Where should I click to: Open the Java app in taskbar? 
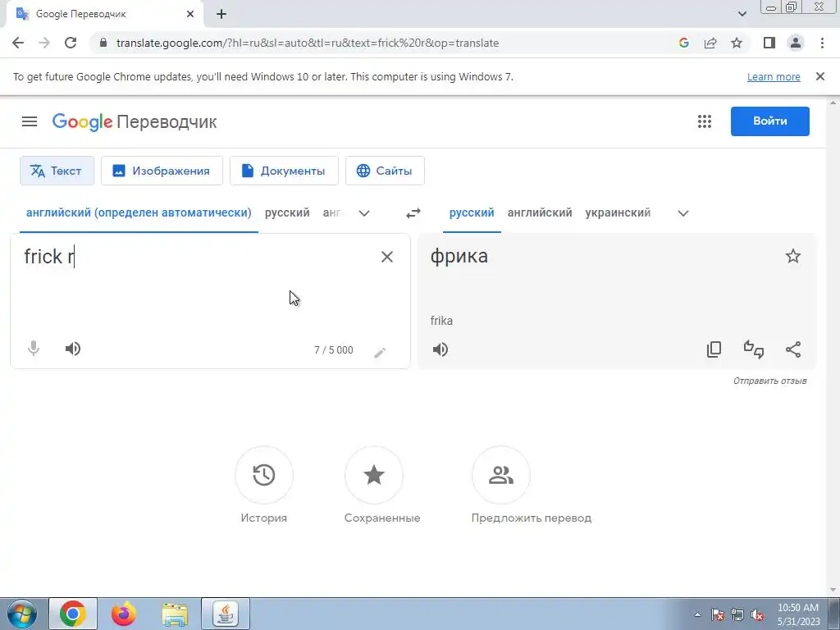coord(226,614)
